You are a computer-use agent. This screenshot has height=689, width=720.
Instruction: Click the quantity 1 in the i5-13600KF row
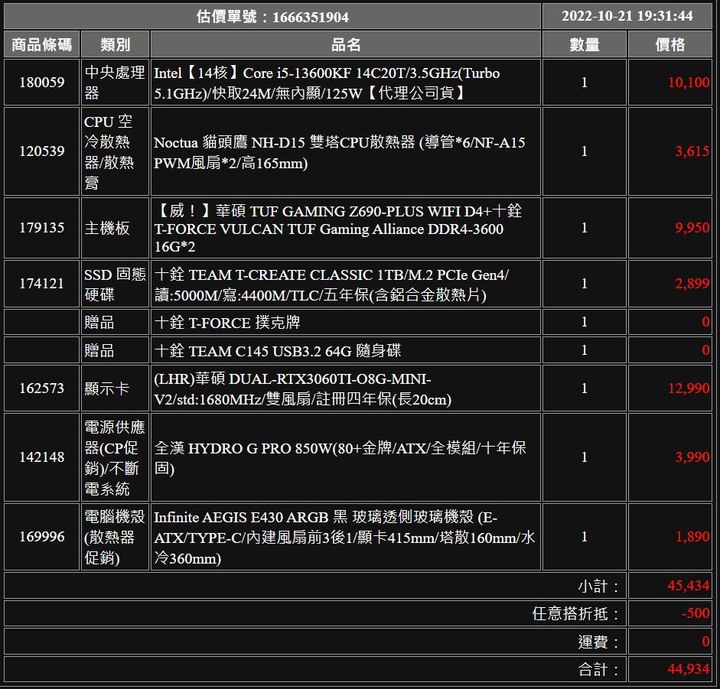click(585, 82)
